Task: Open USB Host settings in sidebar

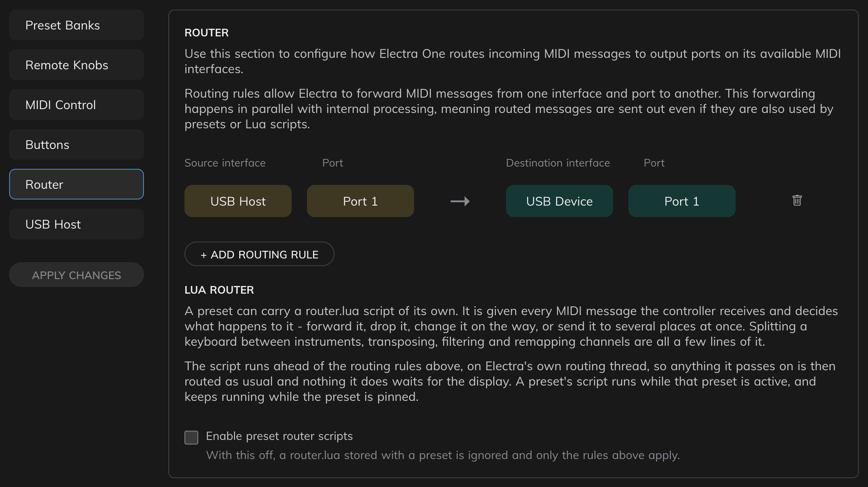Action: click(x=77, y=224)
